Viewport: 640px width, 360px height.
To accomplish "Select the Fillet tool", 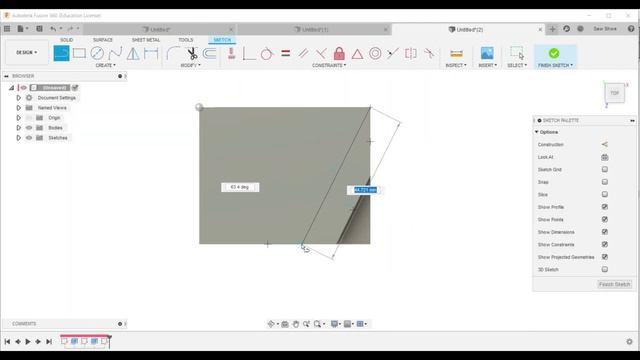I will click(173, 53).
